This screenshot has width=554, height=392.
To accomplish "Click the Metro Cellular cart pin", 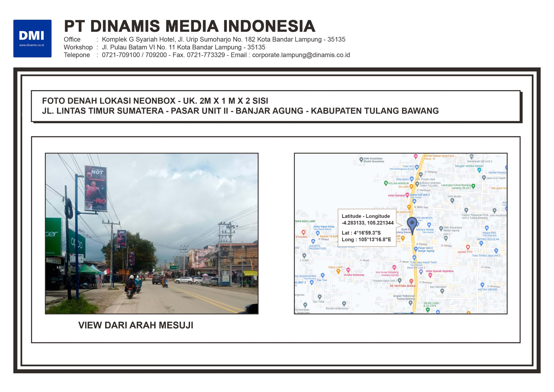I will (x=481, y=243).
